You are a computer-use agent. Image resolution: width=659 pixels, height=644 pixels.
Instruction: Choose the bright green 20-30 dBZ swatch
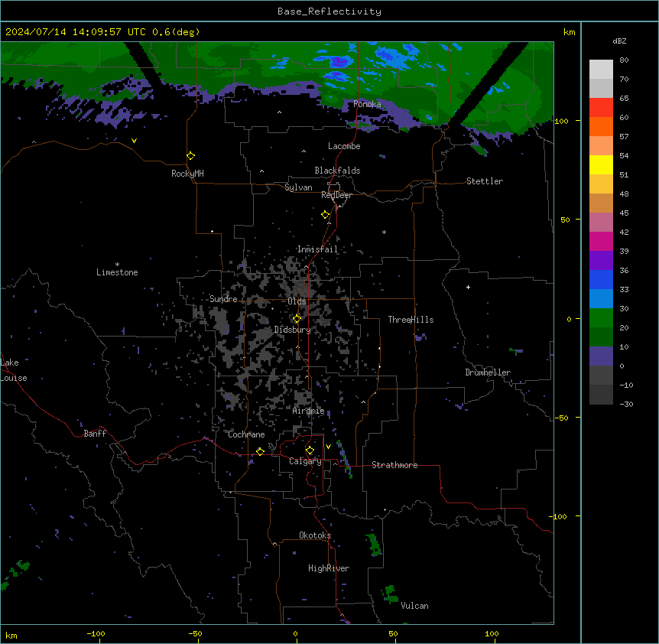(601, 318)
